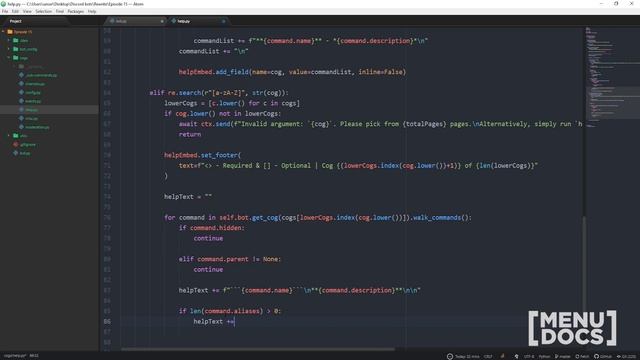The height and width of the screenshot is (360, 640).
Task: Click the config.py Python file icon
Action: click(21, 92)
